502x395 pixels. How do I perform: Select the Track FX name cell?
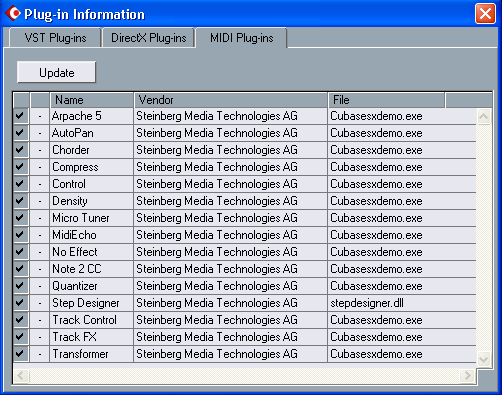click(92, 337)
